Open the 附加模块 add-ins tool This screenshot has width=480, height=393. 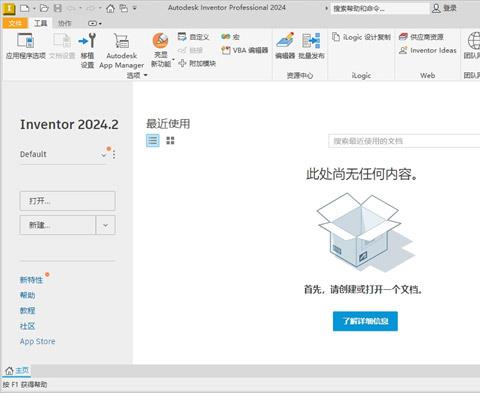click(197, 63)
